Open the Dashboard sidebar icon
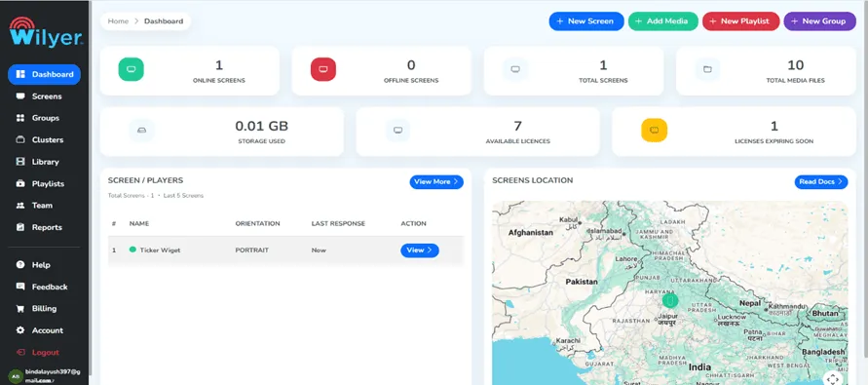Screen dimensions: 868x385 (20, 74)
